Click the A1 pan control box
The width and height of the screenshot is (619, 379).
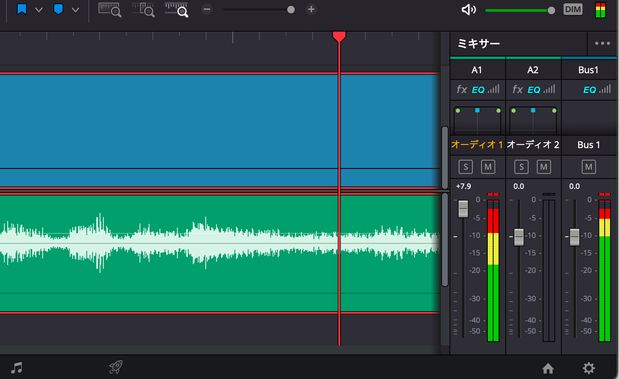tap(478, 120)
